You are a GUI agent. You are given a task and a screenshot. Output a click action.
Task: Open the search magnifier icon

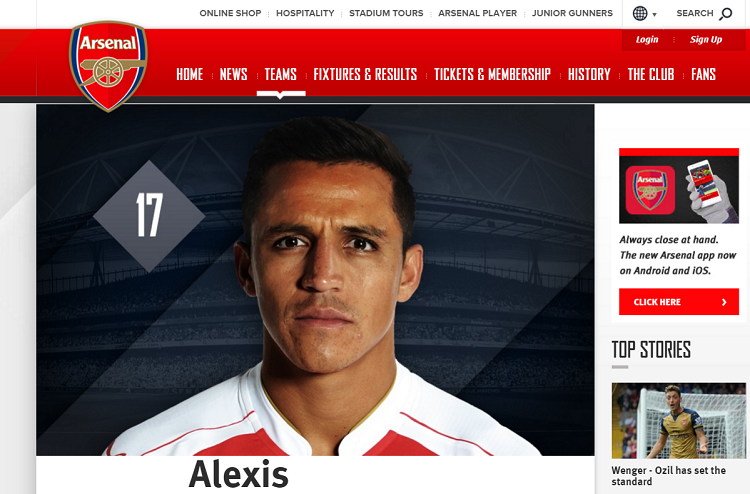tap(726, 14)
